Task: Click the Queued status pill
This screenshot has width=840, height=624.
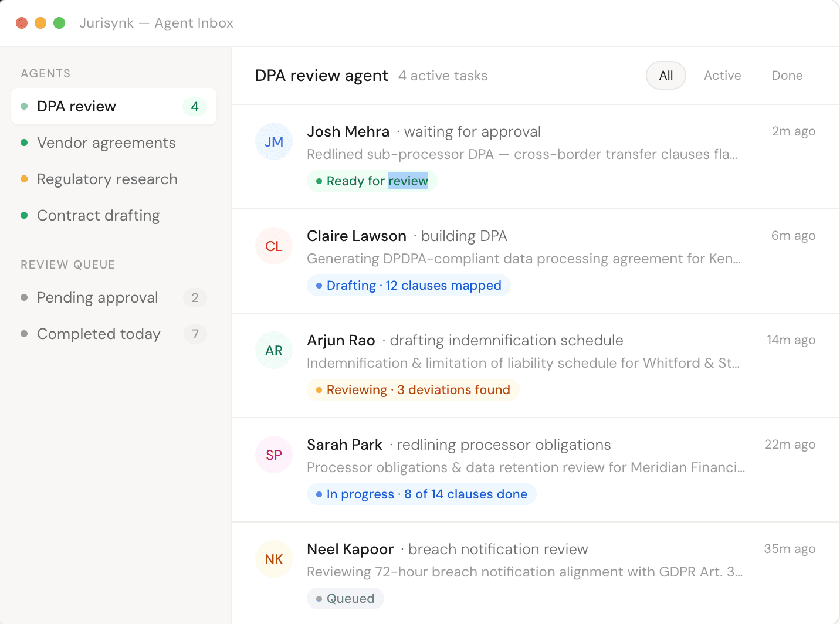Action: coord(345,599)
